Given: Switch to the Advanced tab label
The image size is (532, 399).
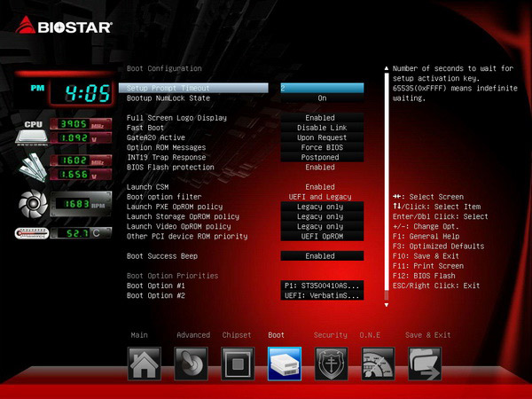Looking at the screenshot, I should [x=192, y=335].
